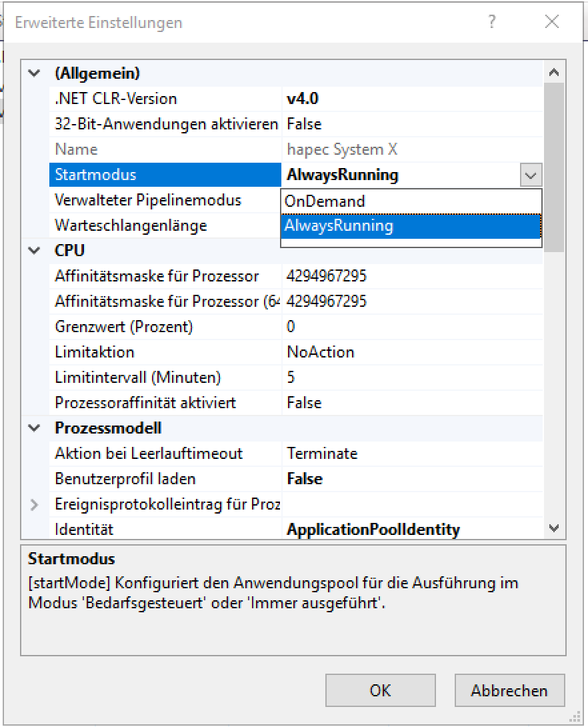Toggle the Startmodus dropdown arrow

(x=531, y=175)
